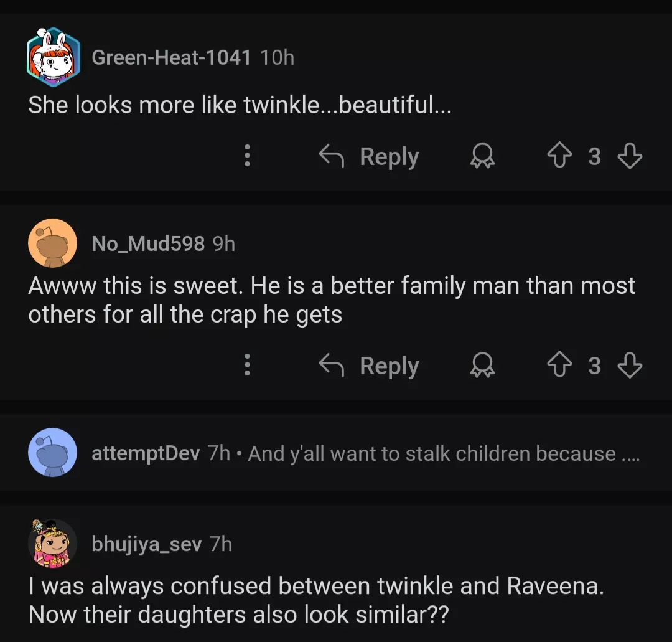
Task: Reply to No_Mud598's comment
Action: pos(369,366)
